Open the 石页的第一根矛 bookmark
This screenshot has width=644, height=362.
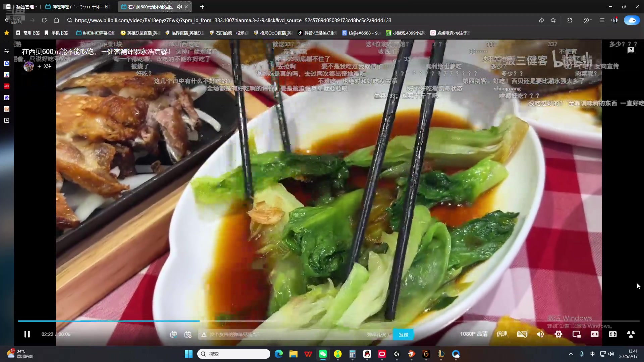click(229, 33)
